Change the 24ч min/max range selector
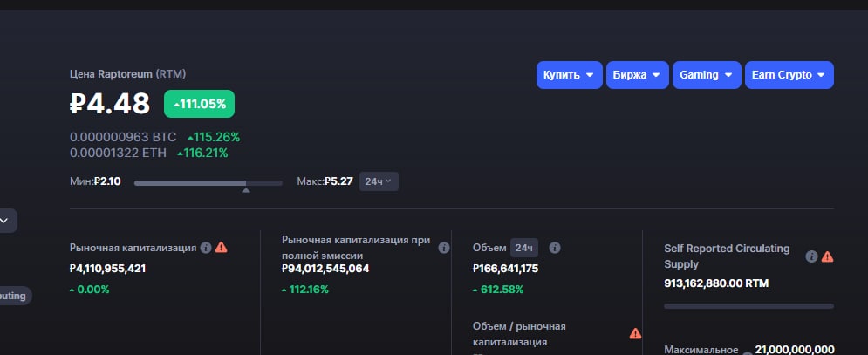Image resolution: width=868 pixels, height=355 pixels. [x=379, y=181]
